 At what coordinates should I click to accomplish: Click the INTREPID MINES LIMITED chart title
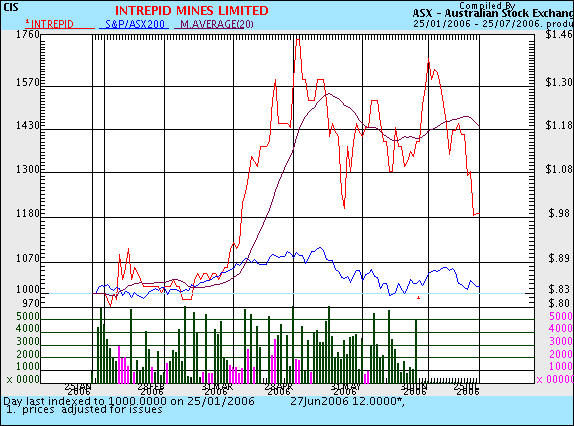[192, 11]
